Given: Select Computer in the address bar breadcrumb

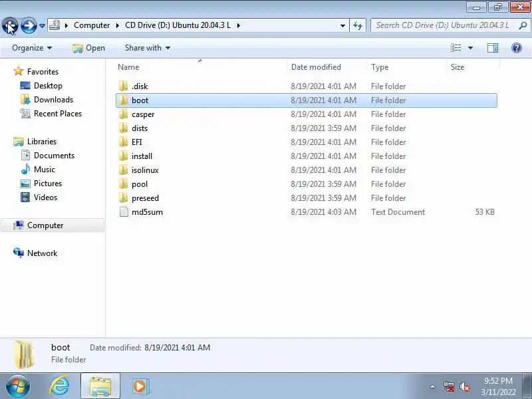Looking at the screenshot, I should point(92,25).
